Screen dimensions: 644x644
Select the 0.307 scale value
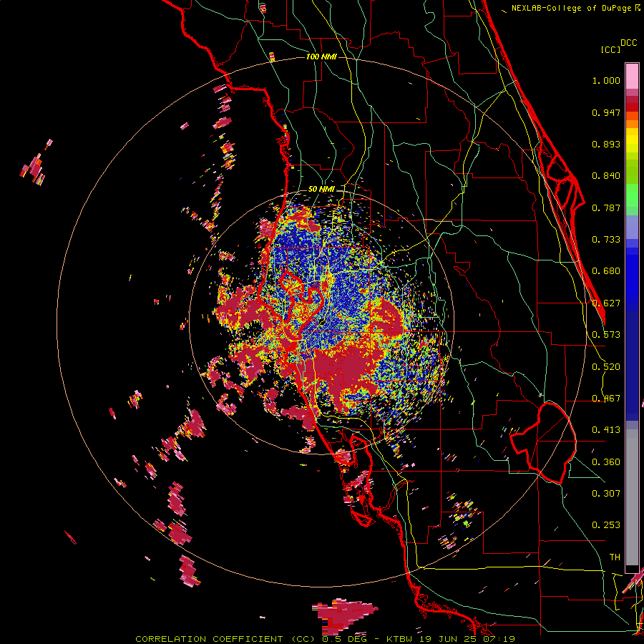click(606, 494)
